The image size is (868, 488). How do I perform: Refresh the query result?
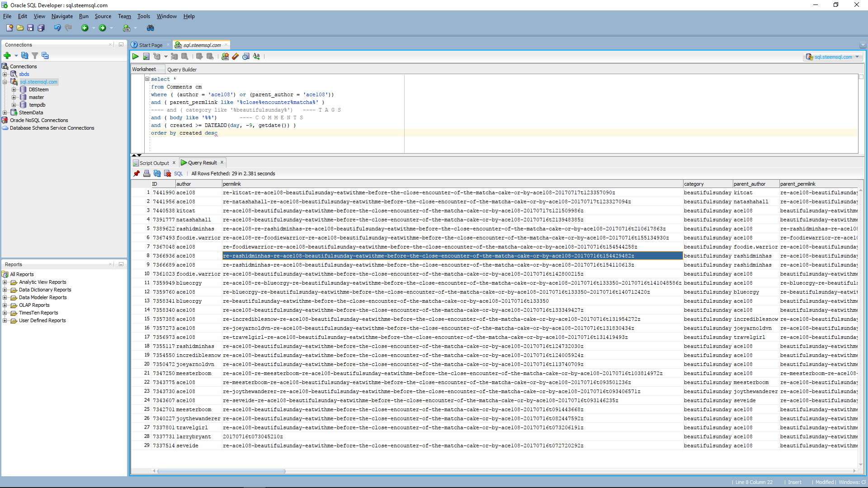pyautogui.click(x=157, y=174)
